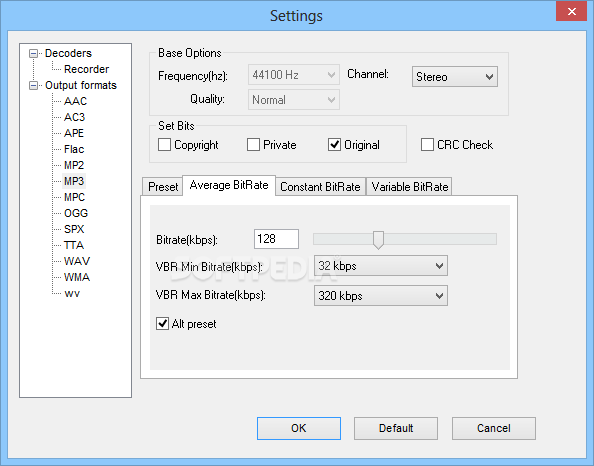Select Flac in the format tree
Viewport: 594px width, 466px height.
[x=74, y=149]
